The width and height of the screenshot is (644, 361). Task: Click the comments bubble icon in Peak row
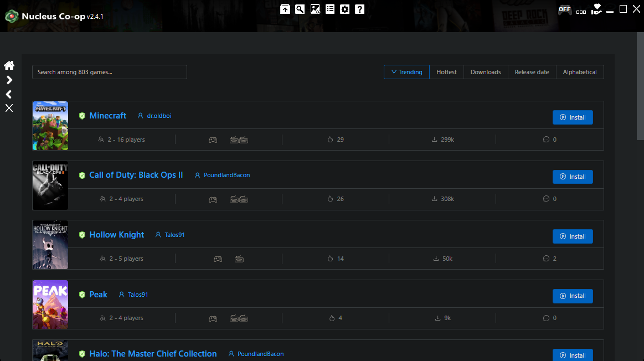pyautogui.click(x=546, y=318)
